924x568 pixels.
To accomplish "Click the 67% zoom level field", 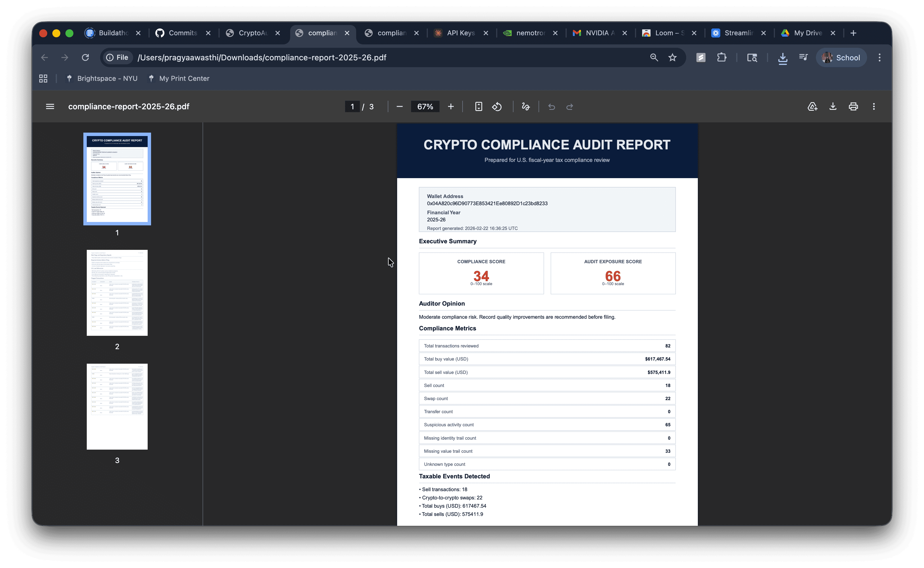I will tap(425, 107).
